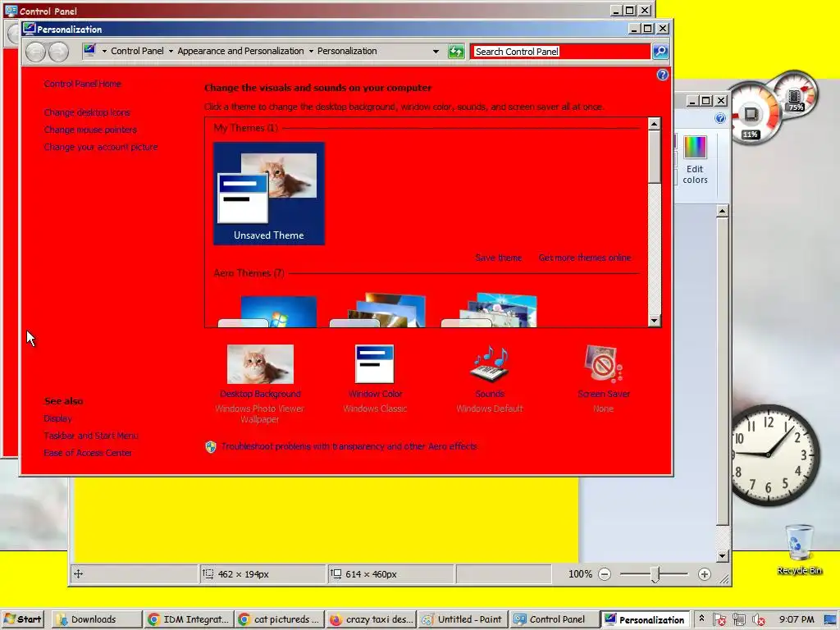Click Show desktop button at taskbar end
Viewport: 840px width, 630px height.
point(832,619)
